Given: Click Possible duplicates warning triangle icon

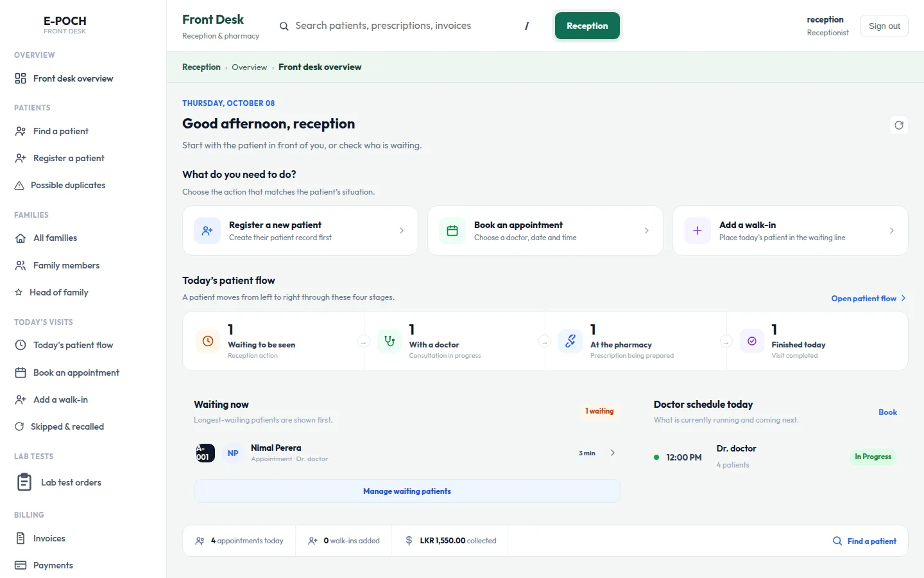Looking at the screenshot, I should [x=19, y=185].
